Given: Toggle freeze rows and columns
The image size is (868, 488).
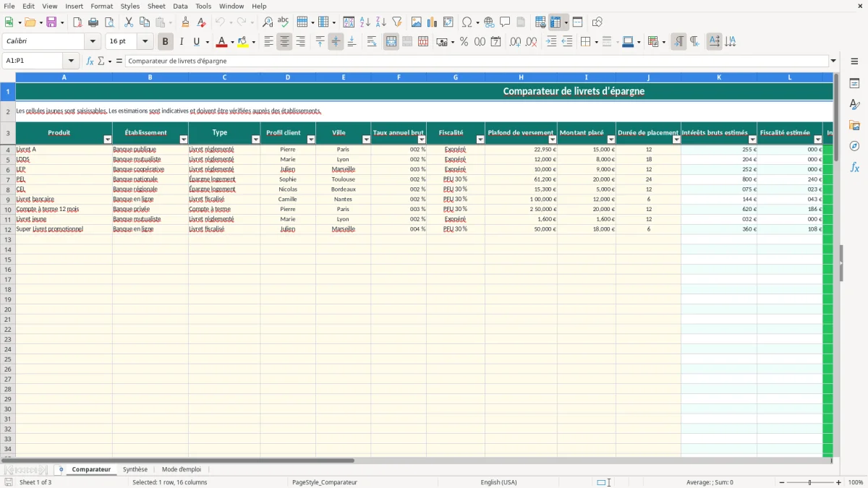Looking at the screenshot, I should [556, 22].
